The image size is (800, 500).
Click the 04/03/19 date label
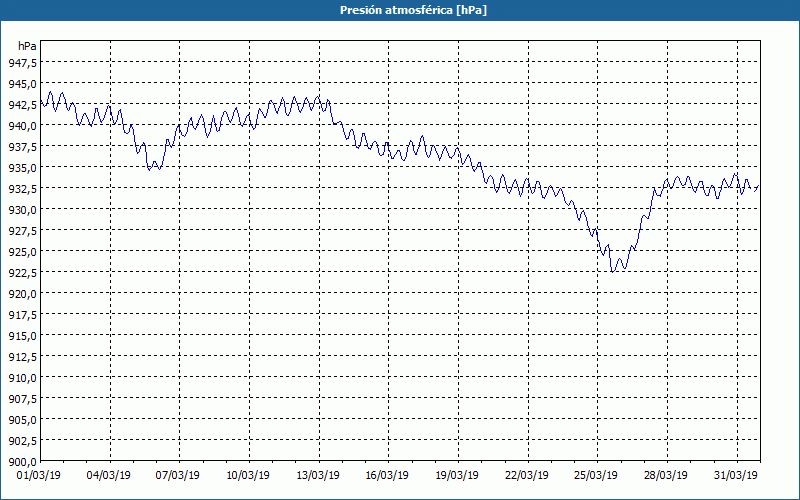pyautogui.click(x=110, y=475)
